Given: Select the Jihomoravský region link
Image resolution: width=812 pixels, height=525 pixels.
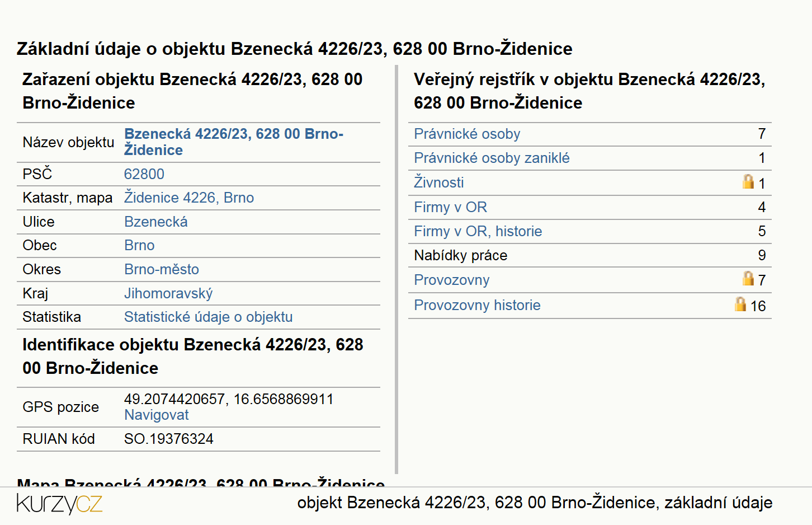Looking at the screenshot, I should tap(168, 293).
